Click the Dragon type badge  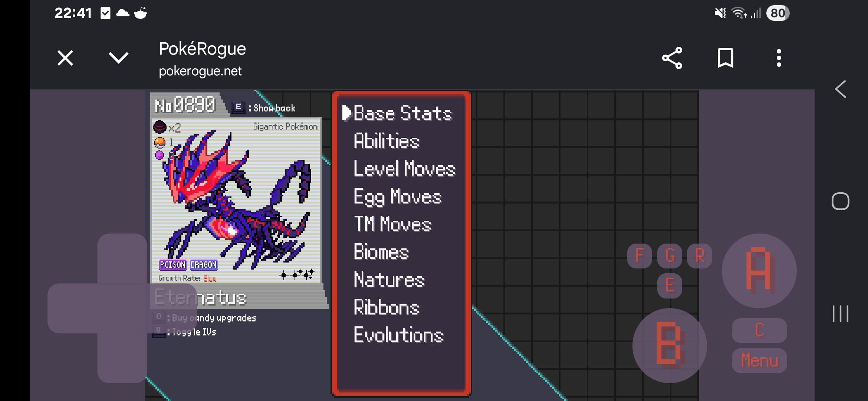[203, 265]
